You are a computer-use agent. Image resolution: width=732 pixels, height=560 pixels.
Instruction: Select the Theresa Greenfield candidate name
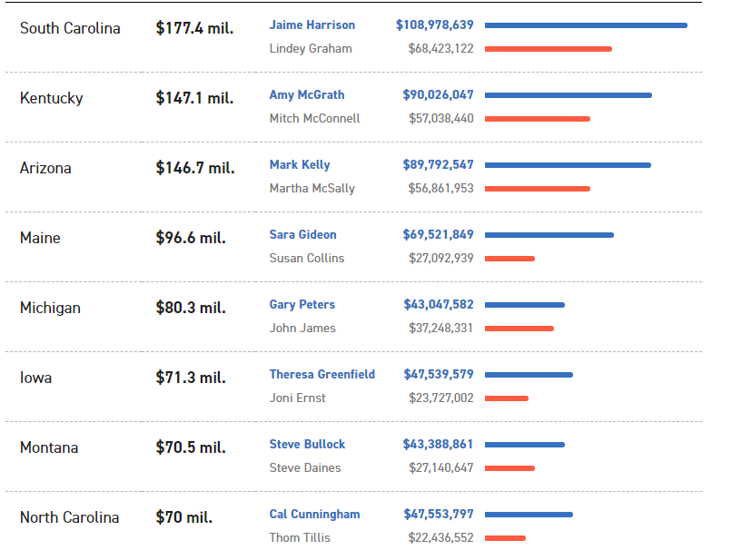(x=321, y=374)
